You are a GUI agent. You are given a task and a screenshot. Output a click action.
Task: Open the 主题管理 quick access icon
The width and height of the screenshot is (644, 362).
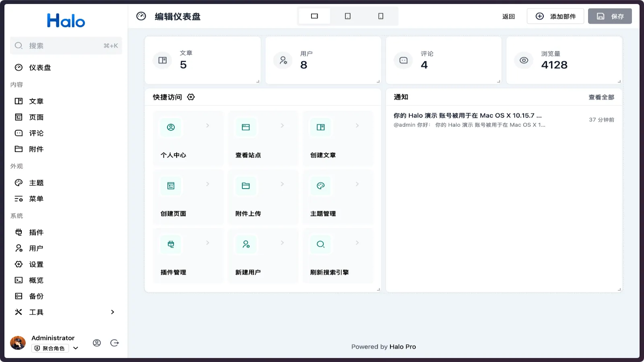(320, 186)
